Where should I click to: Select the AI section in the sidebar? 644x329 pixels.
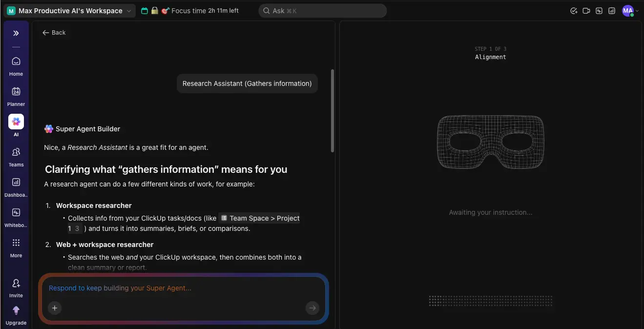(x=16, y=125)
